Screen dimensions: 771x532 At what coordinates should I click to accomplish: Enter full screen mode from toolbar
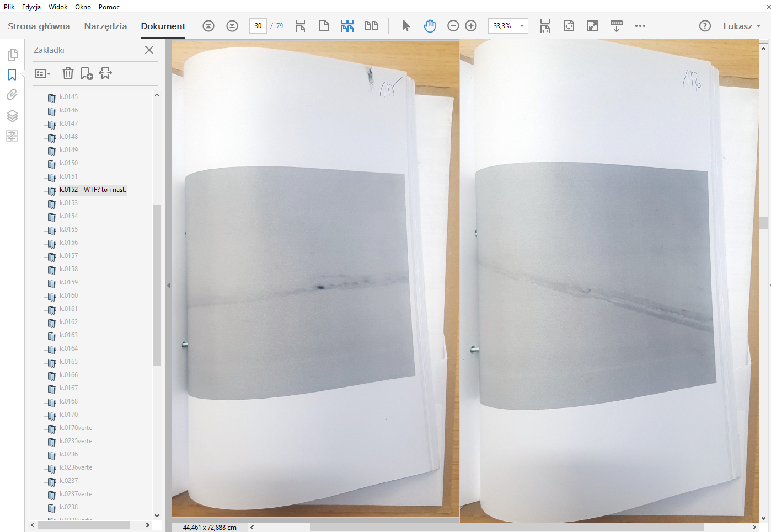click(593, 26)
